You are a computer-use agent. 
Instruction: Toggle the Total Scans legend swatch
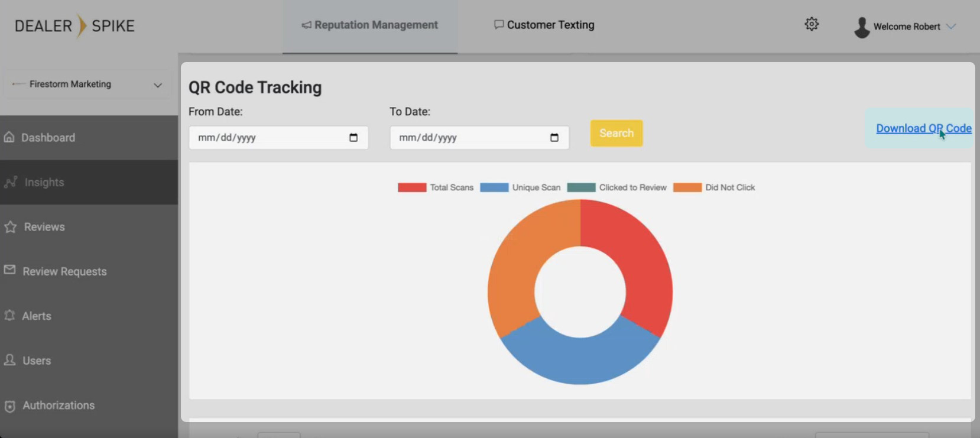pos(412,187)
